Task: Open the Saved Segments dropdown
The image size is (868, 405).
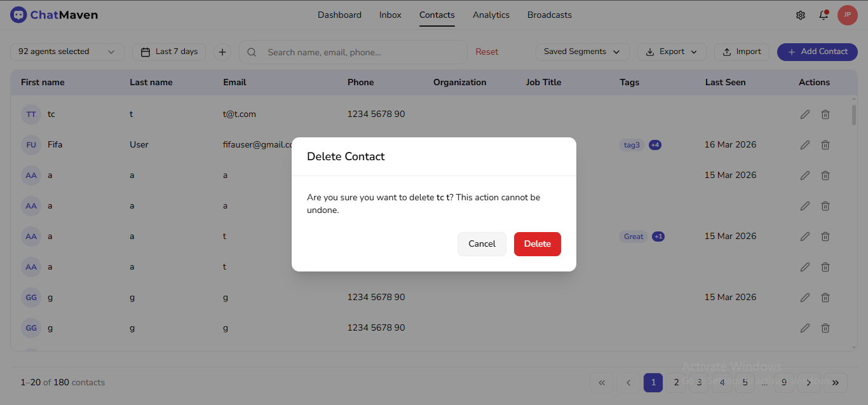Action: click(582, 51)
